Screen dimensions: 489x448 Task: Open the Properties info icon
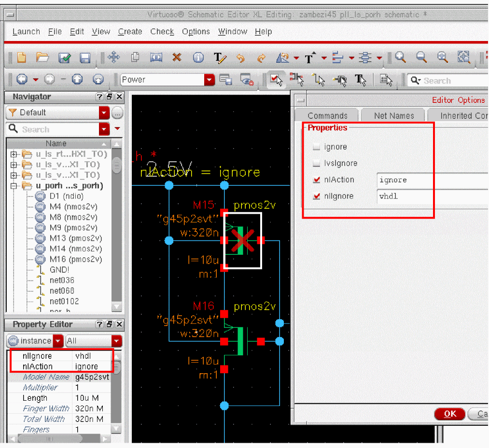[x=198, y=58]
